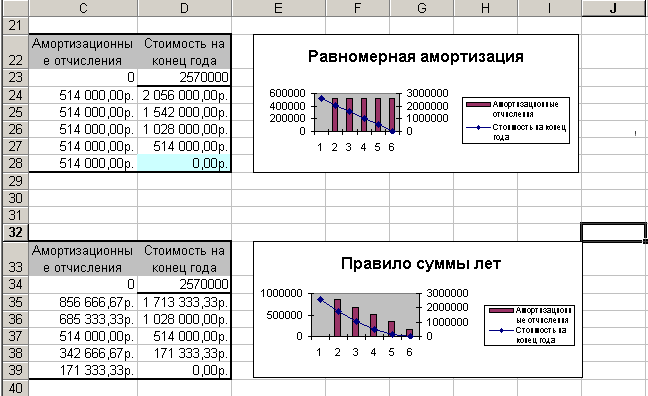
Task: Select row 32 header
Action: [15, 232]
